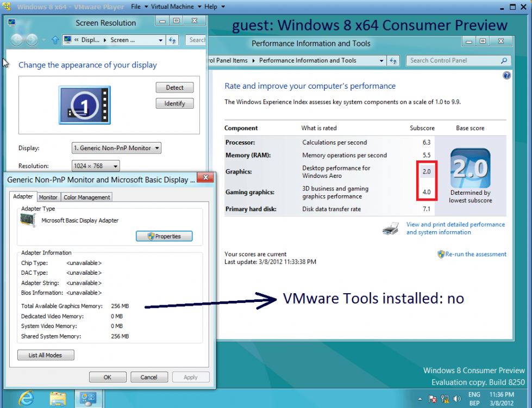Open View and print detailed performance link
Screen dimensions: 532x408
[455, 228]
